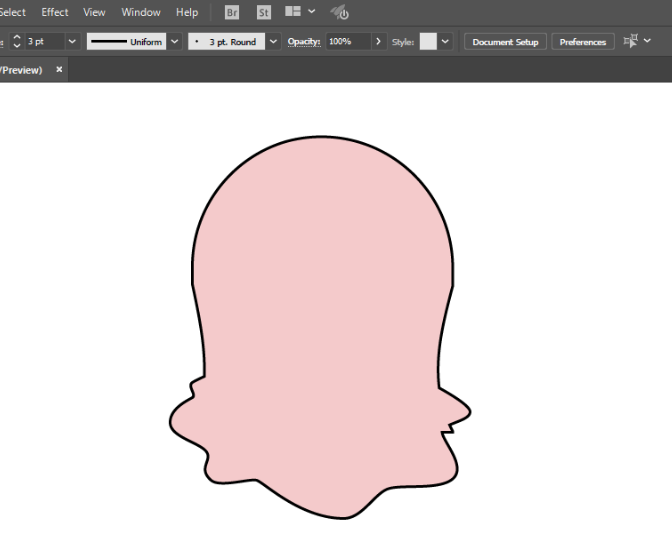Expand the stroke weight dropdown
The width and height of the screenshot is (672, 558).
pos(72,42)
